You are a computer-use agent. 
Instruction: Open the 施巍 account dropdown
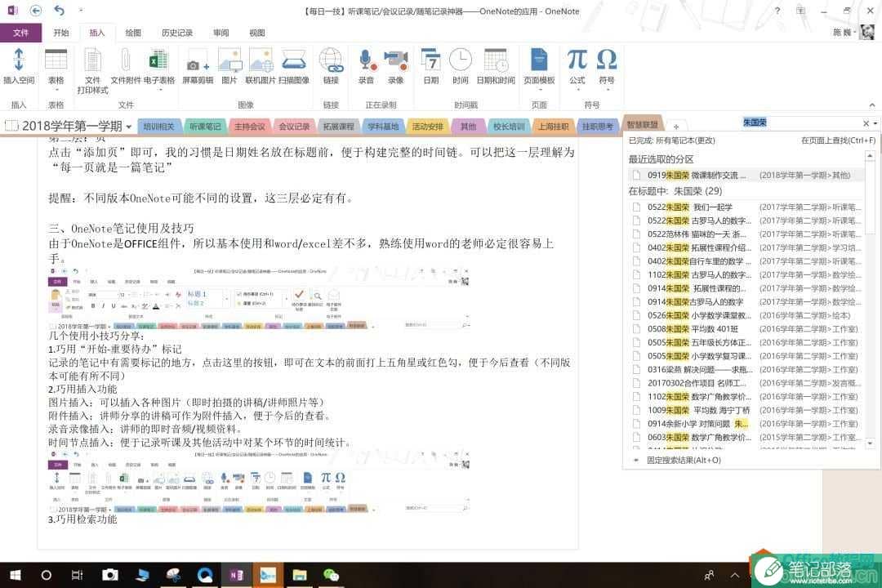point(844,32)
